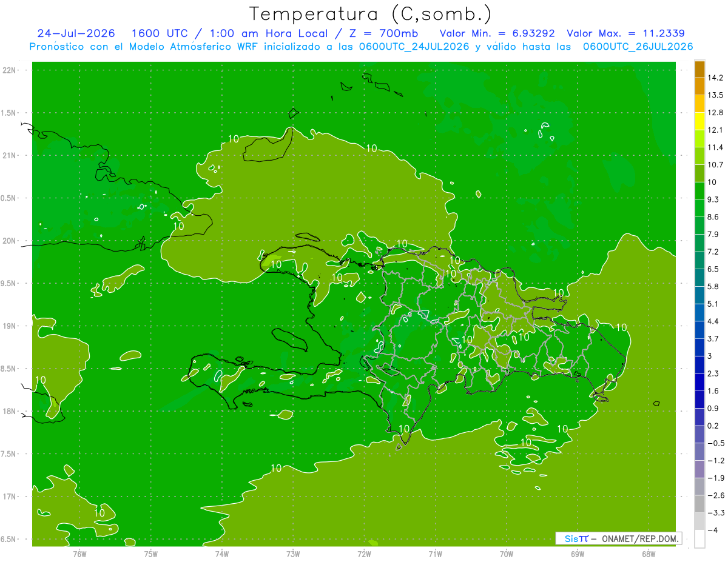This screenshot has height=562, width=728.
Task: Click the "20N" latitude axis label
Action: click(10, 241)
